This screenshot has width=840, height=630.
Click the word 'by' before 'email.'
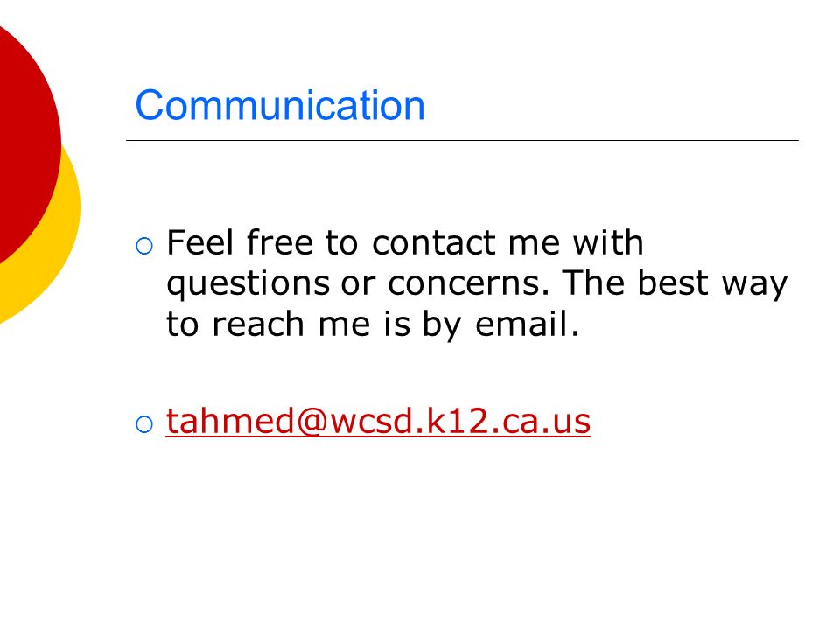coord(441,325)
